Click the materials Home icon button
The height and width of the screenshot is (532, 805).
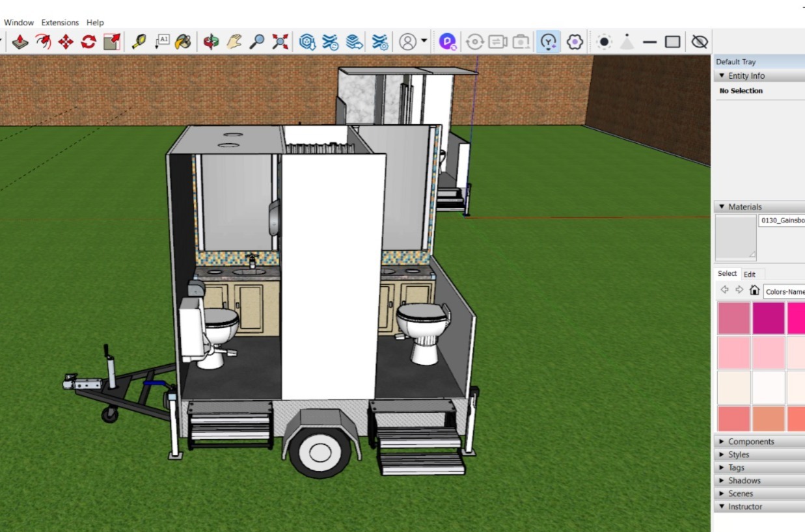[755, 290]
